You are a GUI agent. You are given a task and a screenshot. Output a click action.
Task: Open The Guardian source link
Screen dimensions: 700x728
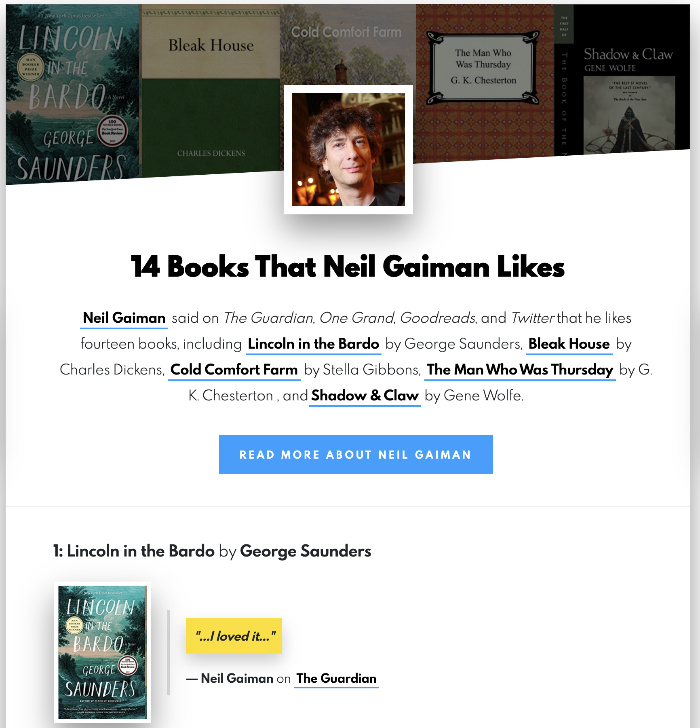(x=336, y=678)
